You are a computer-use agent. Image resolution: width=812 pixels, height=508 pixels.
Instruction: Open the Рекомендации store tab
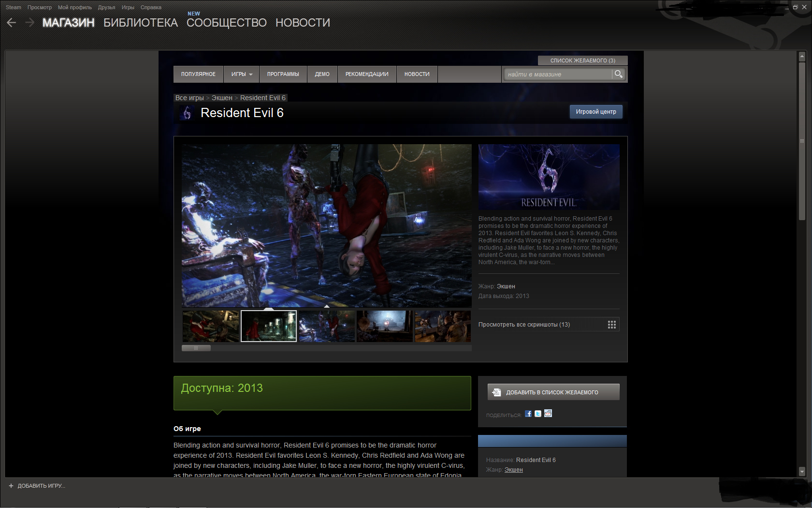pyautogui.click(x=367, y=74)
